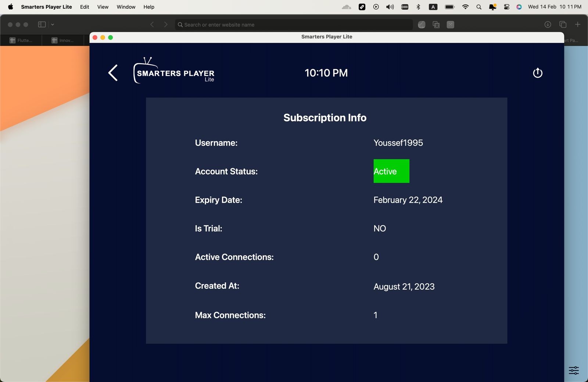Screen dimensions: 588x382
Task: Open the settings sliders icon at bottom right
Action: coord(573,370)
